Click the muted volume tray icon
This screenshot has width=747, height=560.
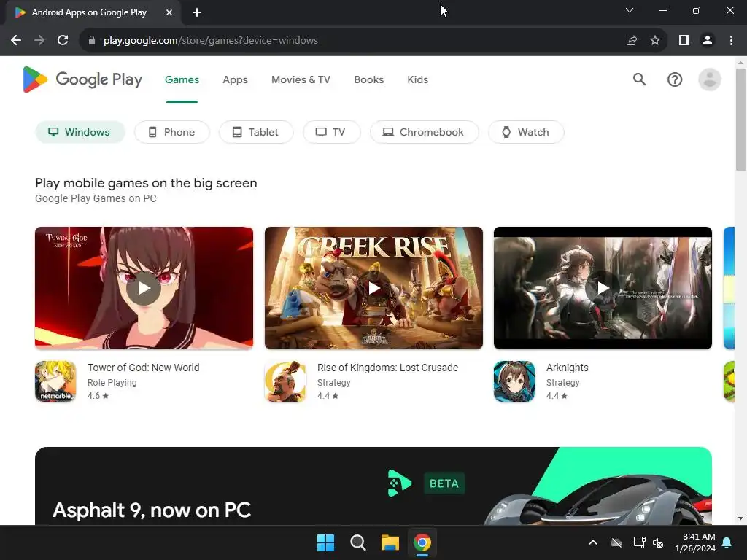click(x=658, y=542)
